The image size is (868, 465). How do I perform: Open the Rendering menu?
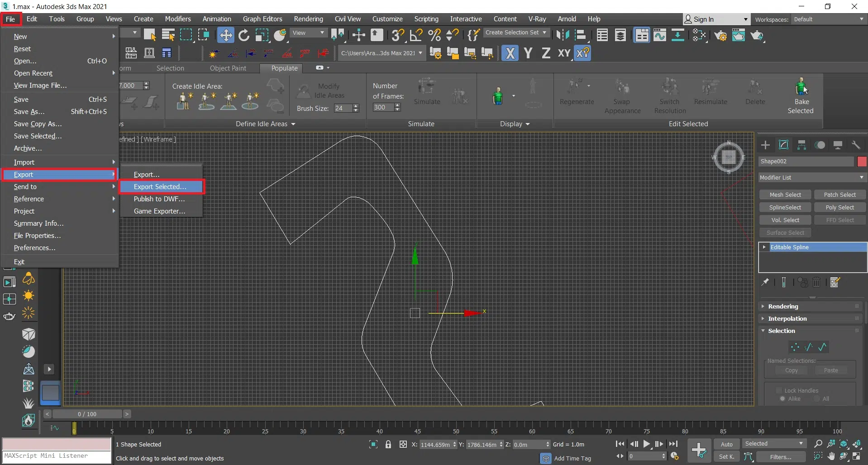click(308, 19)
